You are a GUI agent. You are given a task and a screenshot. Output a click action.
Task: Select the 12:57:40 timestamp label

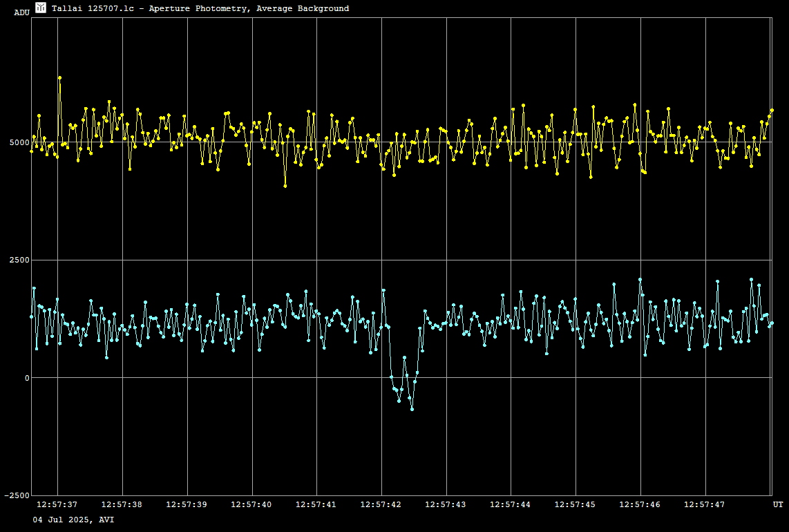(251, 505)
